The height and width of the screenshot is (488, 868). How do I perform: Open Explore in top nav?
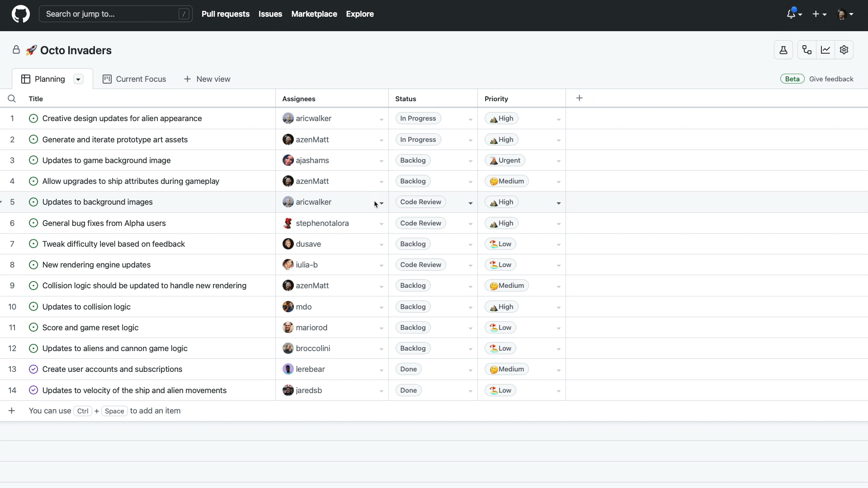pyautogui.click(x=360, y=14)
